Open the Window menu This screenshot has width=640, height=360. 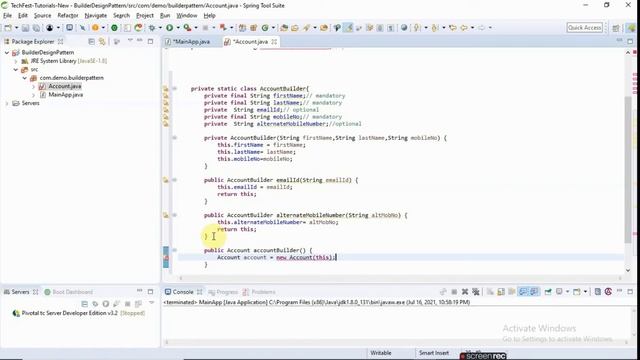pos(187,16)
